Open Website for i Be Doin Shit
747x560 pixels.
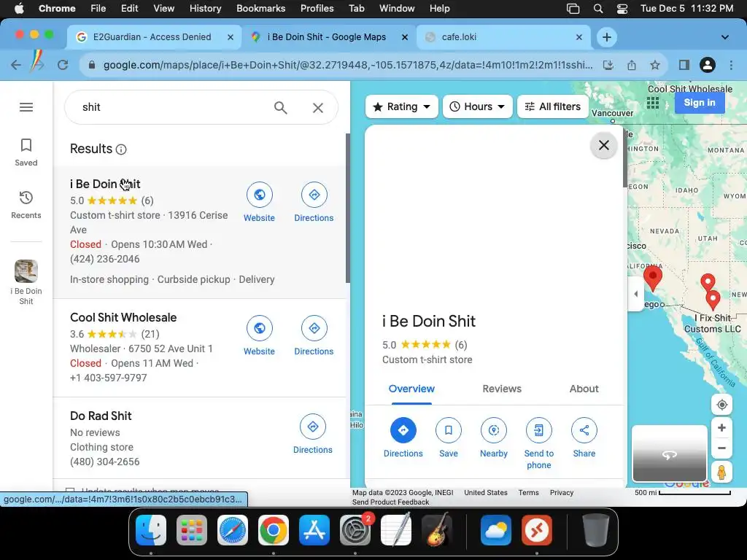pyautogui.click(x=259, y=203)
